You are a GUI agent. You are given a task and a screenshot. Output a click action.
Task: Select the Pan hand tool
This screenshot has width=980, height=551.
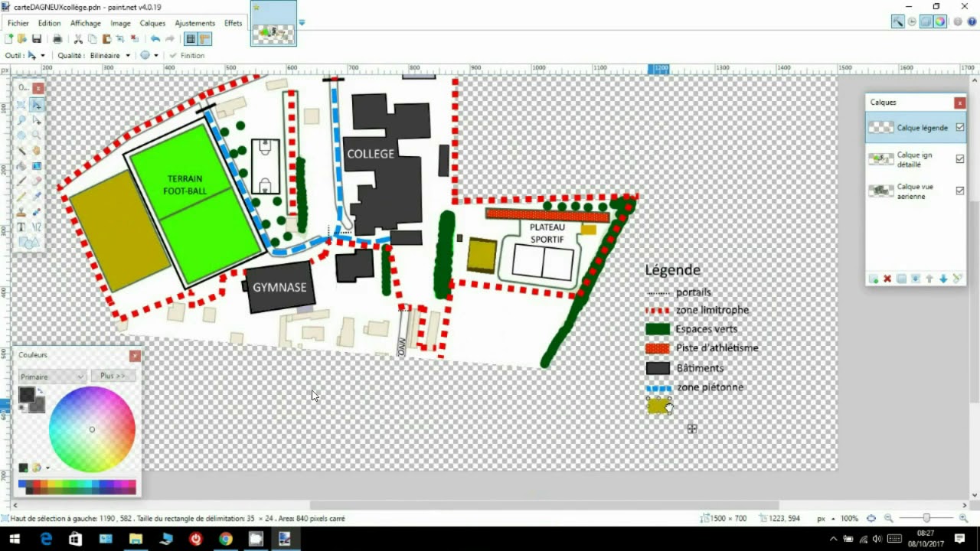(x=37, y=150)
